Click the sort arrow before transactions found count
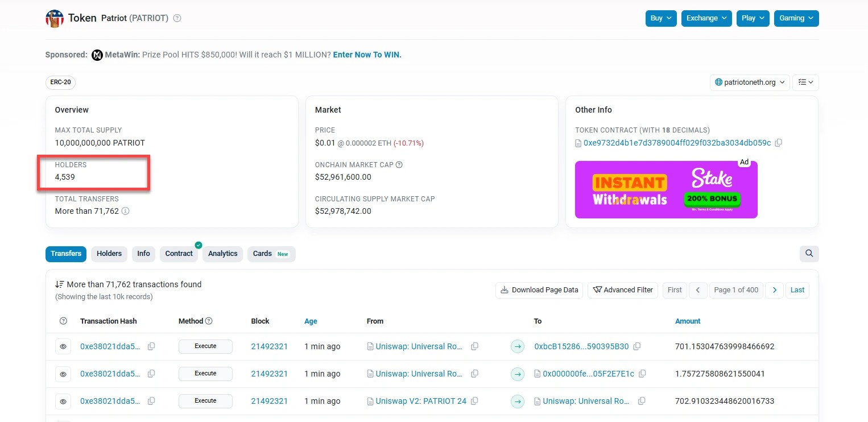This screenshot has height=422, width=868. pyautogui.click(x=59, y=283)
